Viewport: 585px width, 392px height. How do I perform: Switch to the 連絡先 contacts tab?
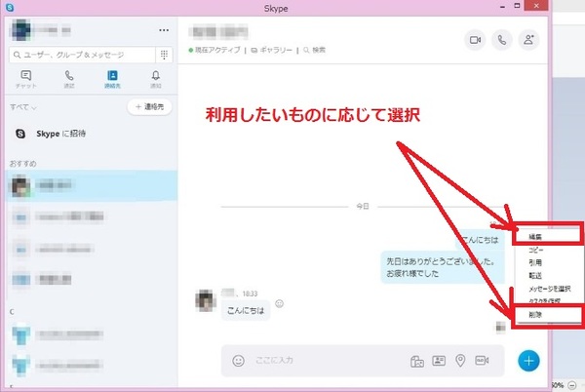pyautogui.click(x=112, y=79)
